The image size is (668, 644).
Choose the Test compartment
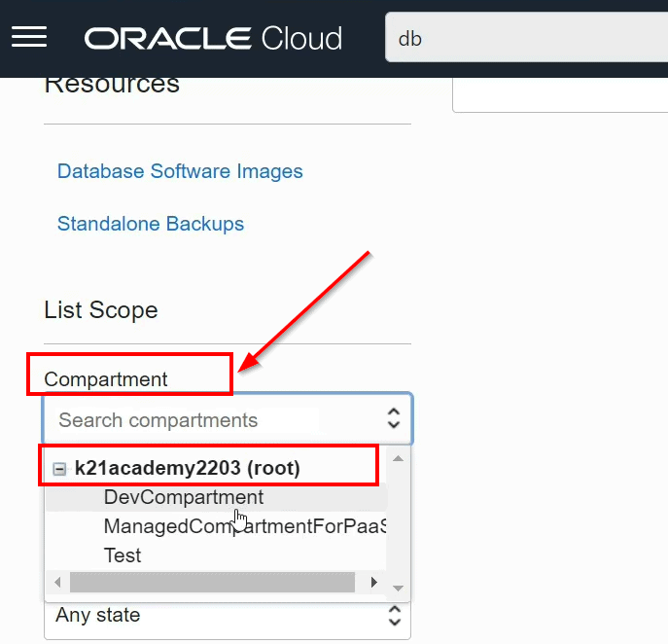(x=123, y=555)
